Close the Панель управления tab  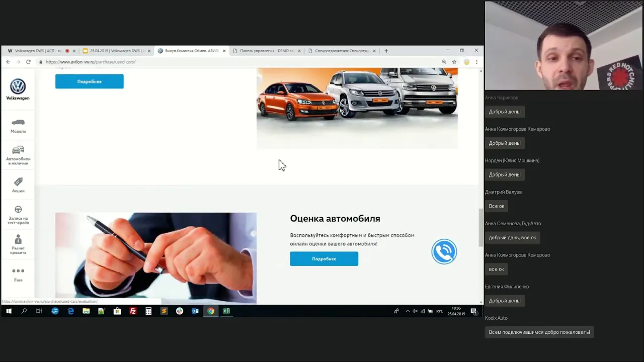tap(299, 51)
